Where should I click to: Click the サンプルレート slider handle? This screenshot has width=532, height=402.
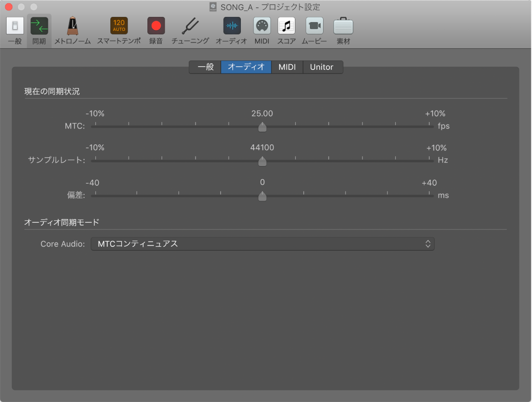262,161
